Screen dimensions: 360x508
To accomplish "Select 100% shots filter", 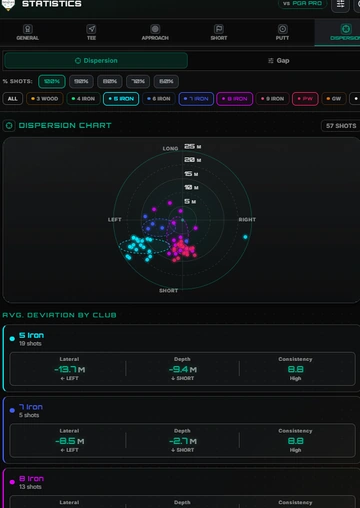I will pos(52,81).
